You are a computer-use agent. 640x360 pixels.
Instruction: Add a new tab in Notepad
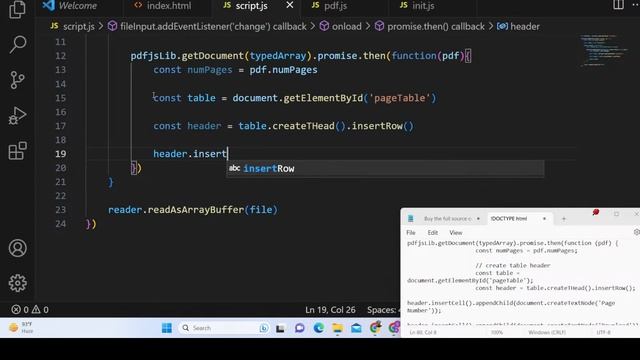point(564,219)
